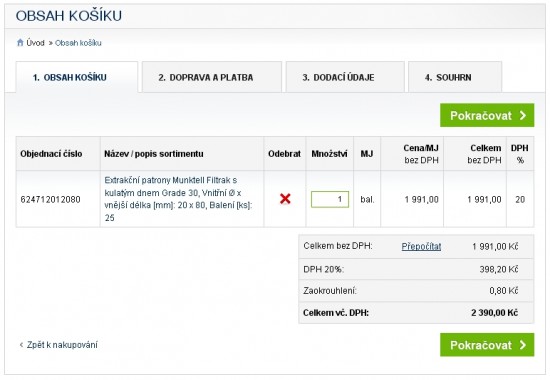Click the bottom green Pokračovat button
The image size is (550, 380).
tap(487, 345)
